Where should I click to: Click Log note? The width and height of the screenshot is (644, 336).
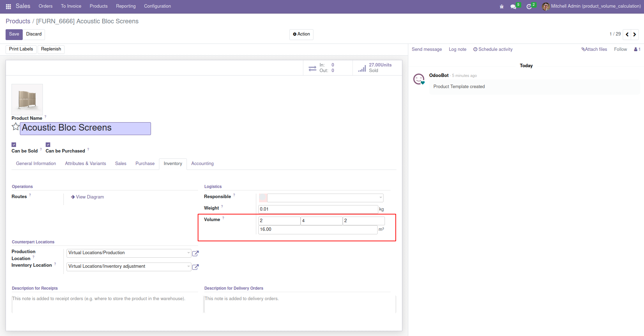point(457,49)
